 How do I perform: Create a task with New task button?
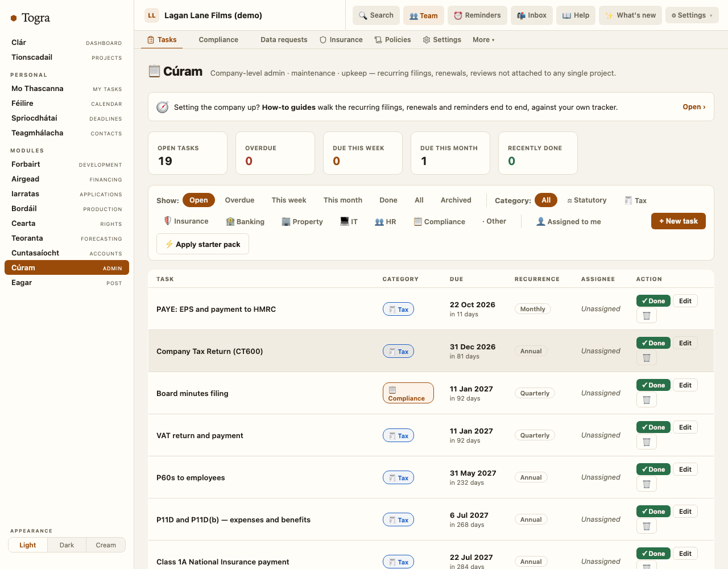pyautogui.click(x=679, y=221)
